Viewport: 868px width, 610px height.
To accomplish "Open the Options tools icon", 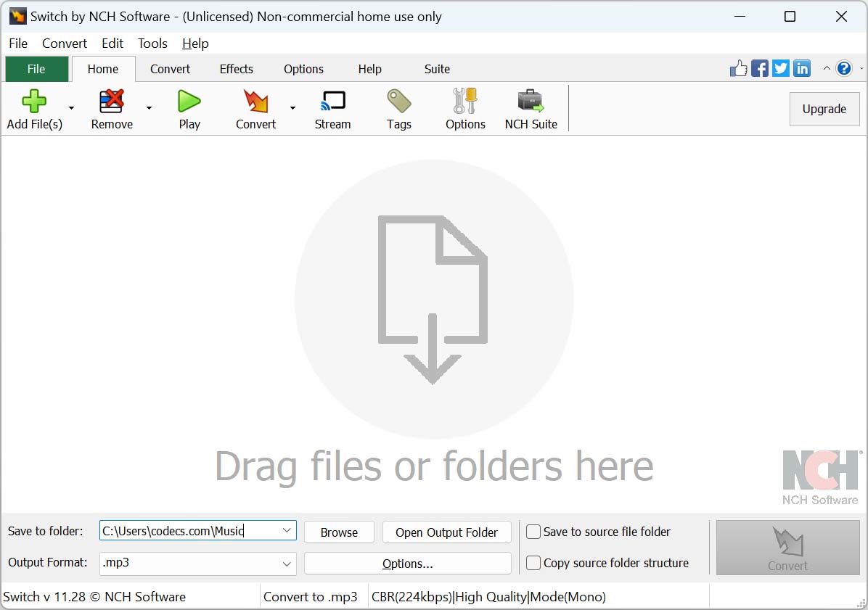I will click(465, 102).
